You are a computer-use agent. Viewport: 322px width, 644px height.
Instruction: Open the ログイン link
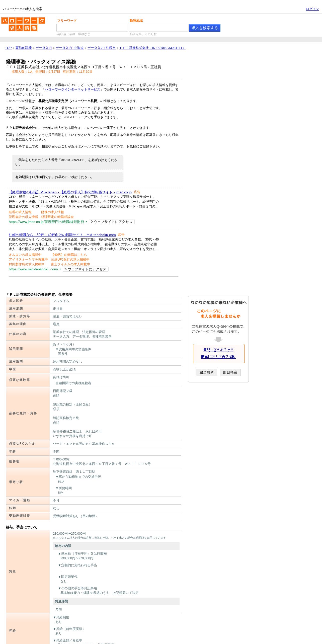coord(312,9)
